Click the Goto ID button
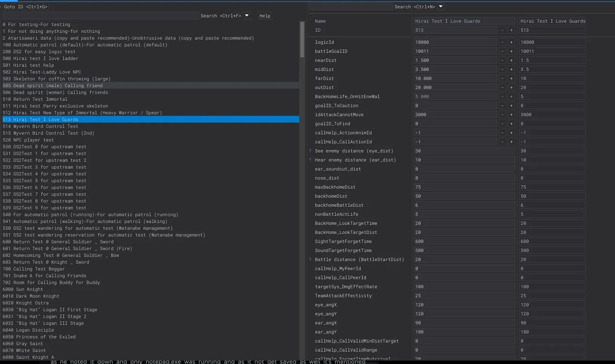 26,7
